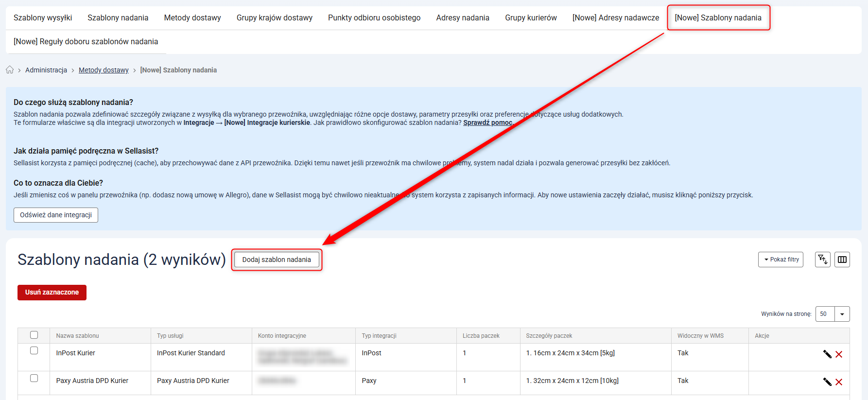Screen dimensions: 868x400
Task: Click the Usuń zaznaczone button
Action: (52, 293)
